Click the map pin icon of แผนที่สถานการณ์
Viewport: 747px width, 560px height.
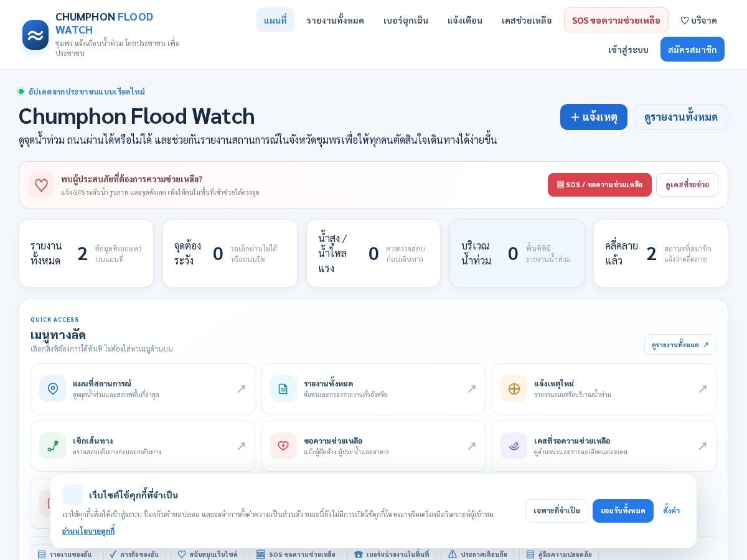53,389
